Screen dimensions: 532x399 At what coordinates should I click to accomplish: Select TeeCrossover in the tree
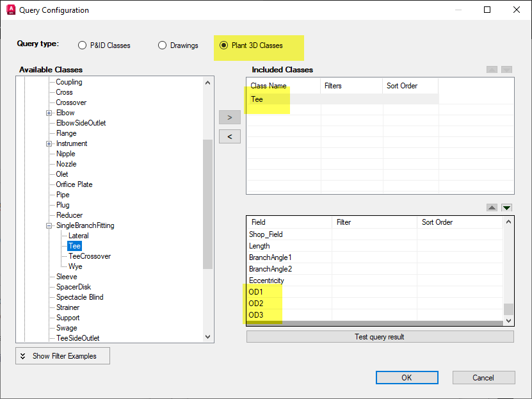90,256
